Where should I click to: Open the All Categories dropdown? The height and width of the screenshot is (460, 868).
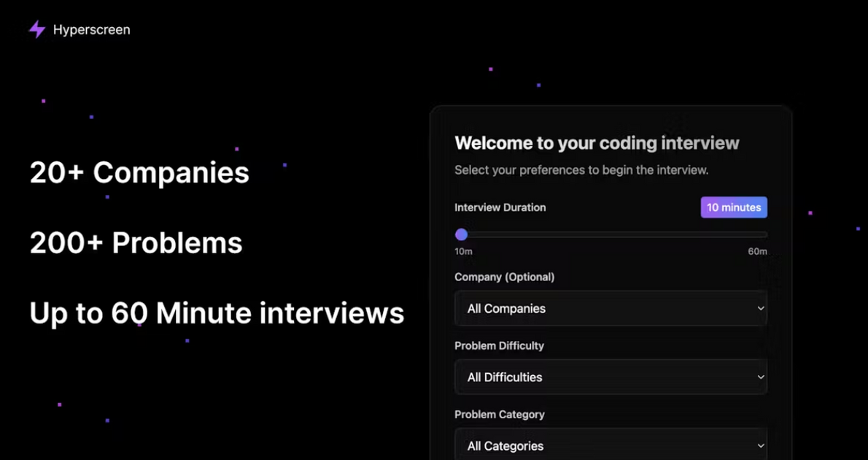[611, 445]
